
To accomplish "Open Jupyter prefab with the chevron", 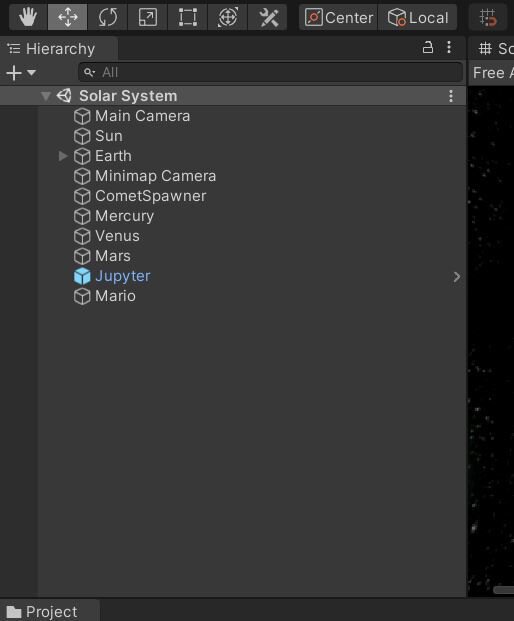I will point(457,277).
